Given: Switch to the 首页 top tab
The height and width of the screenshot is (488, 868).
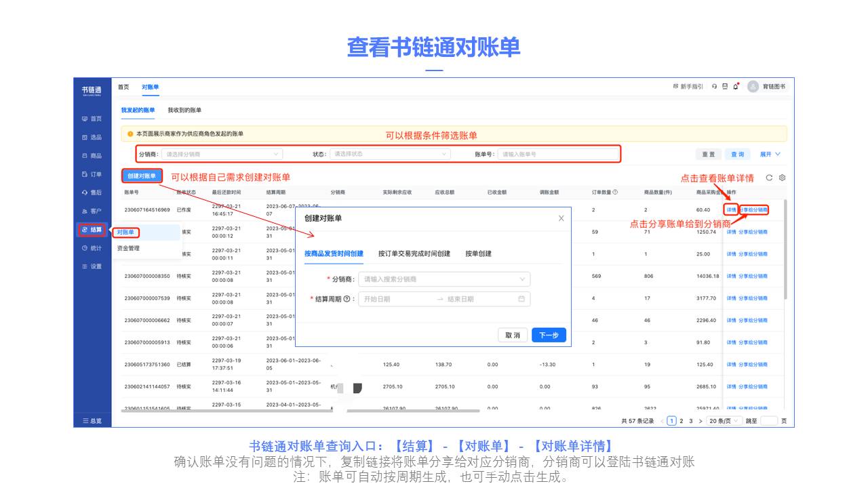Looking at the screenshot, I should 123,87.
